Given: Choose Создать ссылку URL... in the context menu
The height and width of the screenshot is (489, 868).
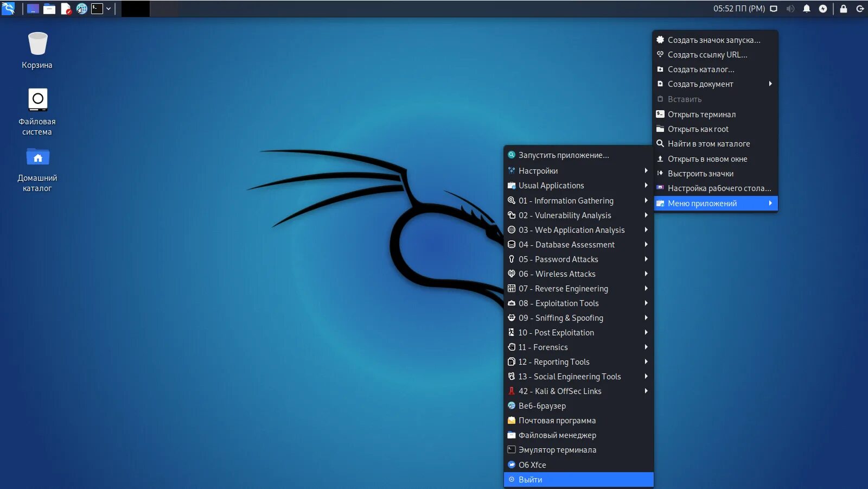Looking at the screenshot, I should pyautogui.click(x=716, y=55).
